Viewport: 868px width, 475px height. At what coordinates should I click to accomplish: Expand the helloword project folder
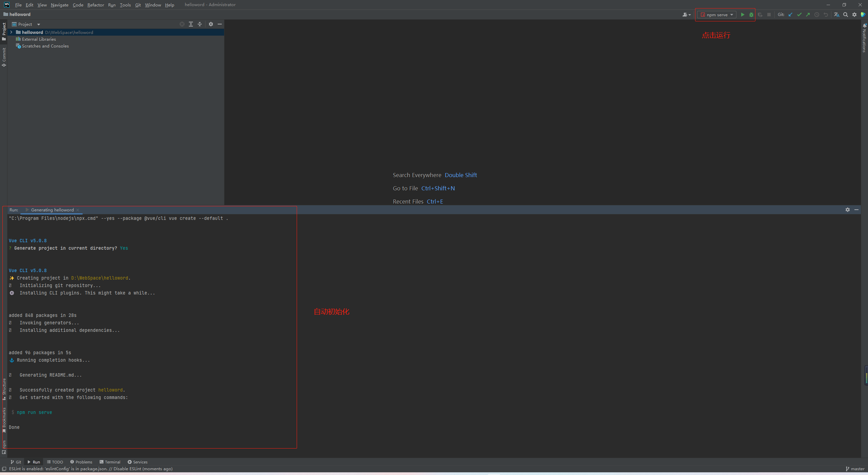pos(11,32)
